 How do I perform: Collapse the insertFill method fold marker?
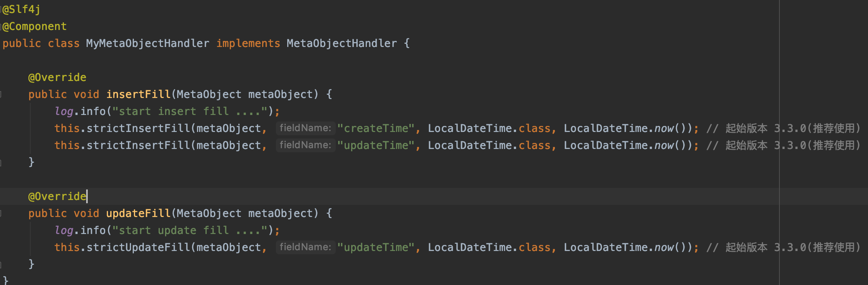(x=1, y=94)
